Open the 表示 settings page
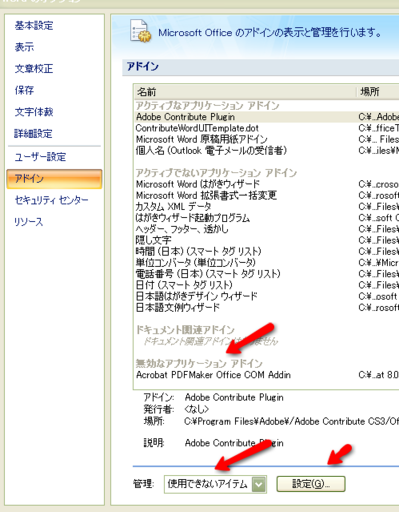Image resolution: width=399 pixels, height=512 pixels. pos(24,47)
